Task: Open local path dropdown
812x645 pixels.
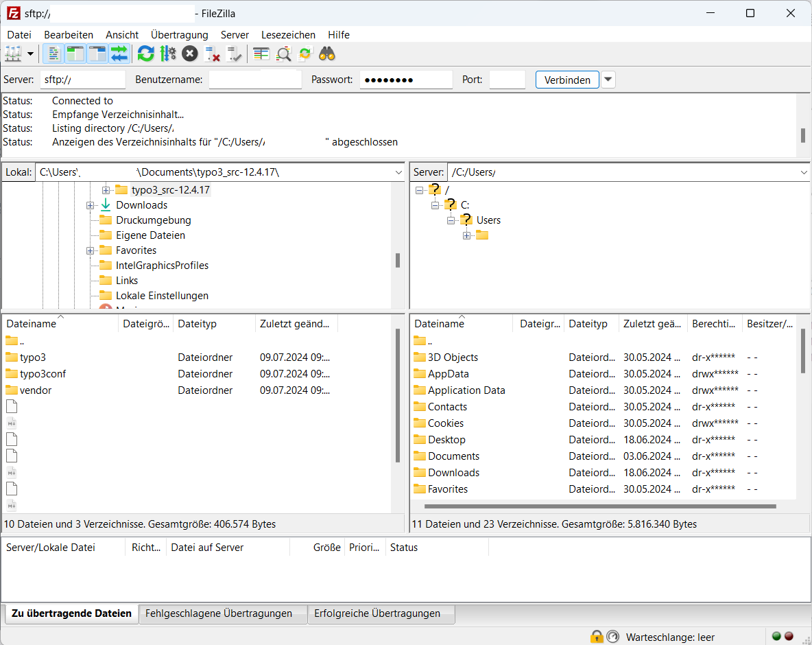Action: click(398, 172)
